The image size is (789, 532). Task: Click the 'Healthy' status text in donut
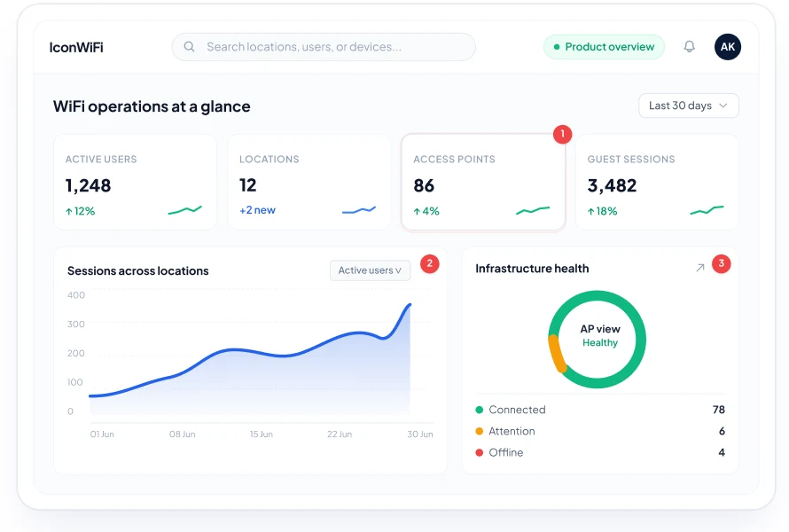click(600, 343)
